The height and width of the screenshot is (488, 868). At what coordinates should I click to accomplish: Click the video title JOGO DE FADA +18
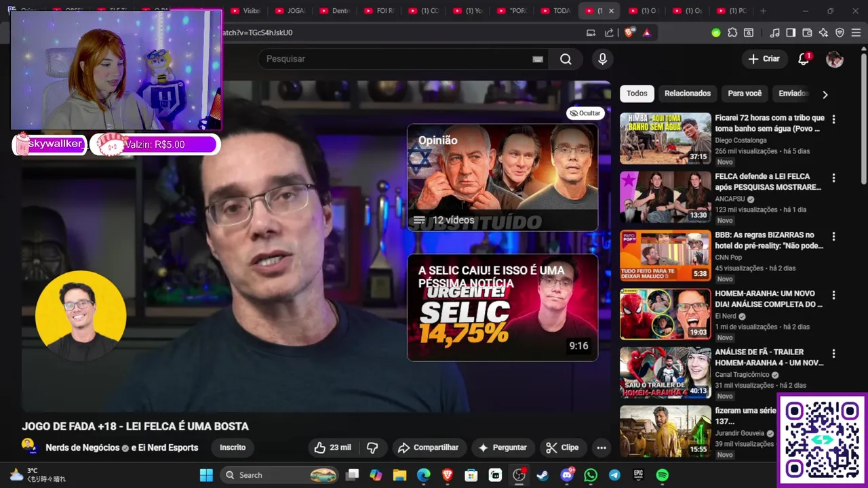(x=135, y=426)
